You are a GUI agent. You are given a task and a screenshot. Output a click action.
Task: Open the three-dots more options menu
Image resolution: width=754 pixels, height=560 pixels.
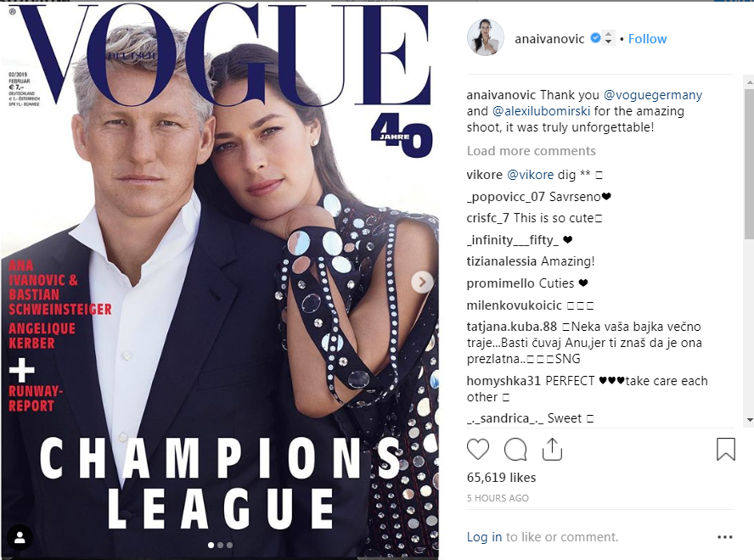coord(724,537)
